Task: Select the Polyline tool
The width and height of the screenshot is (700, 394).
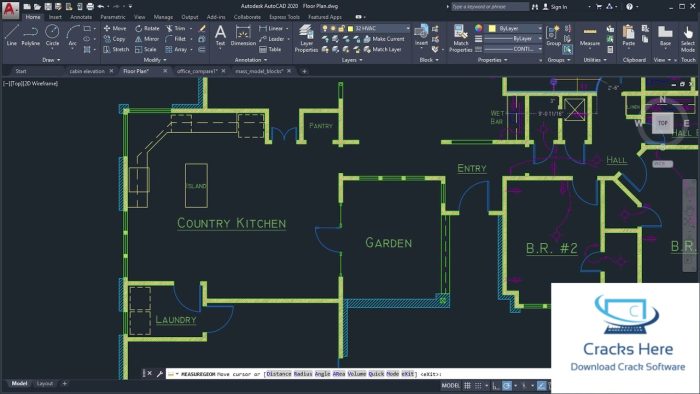Action: pyautogui.click(x=30, y=35)
